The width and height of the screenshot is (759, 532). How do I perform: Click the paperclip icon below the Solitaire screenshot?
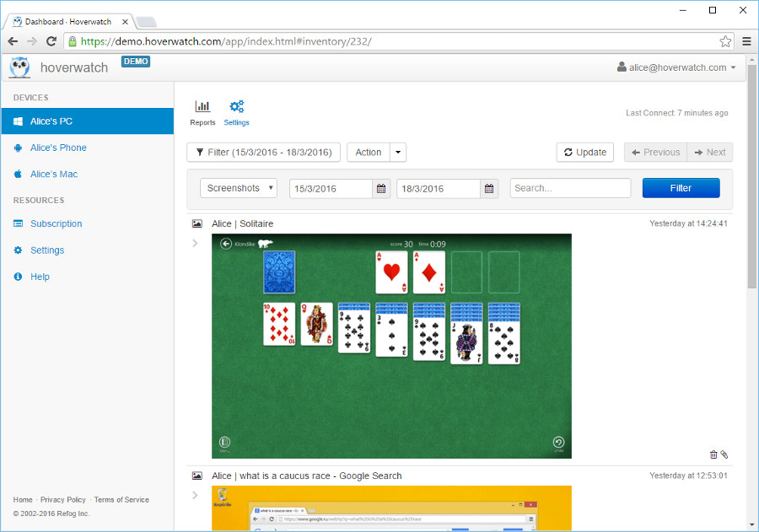click(724, 454)
